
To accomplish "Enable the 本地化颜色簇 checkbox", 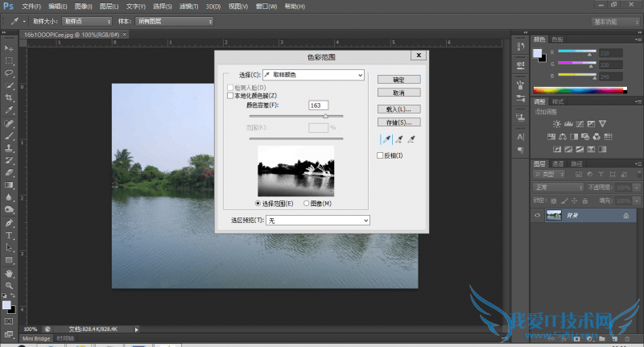I will 230,95.
